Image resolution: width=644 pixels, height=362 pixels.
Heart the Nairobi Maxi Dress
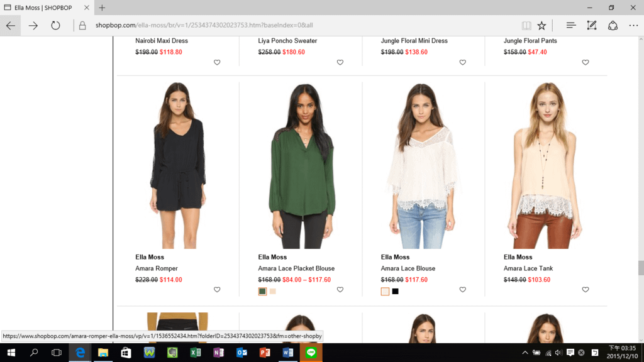pyautogui.click(x=217, y=62)
